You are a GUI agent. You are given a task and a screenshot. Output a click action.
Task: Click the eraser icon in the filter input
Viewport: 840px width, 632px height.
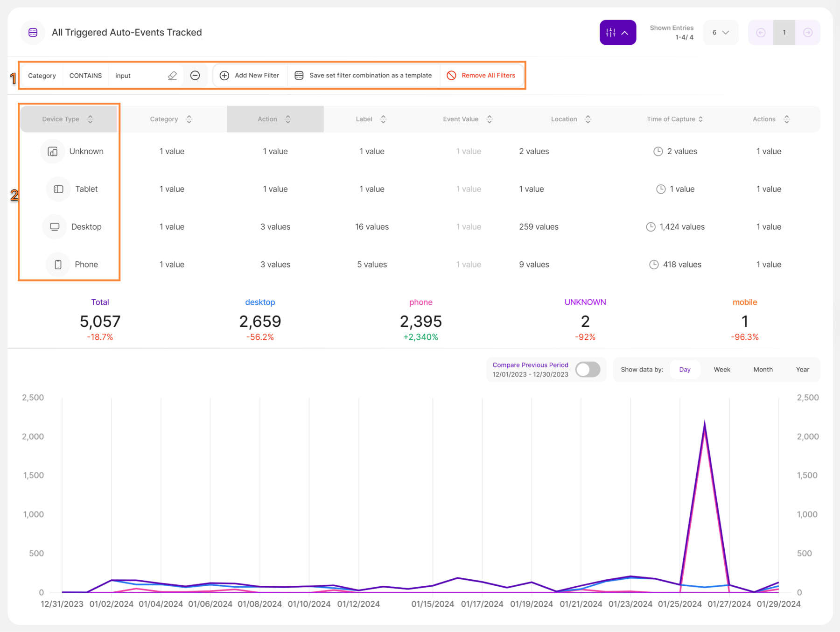tap(172, 76)
